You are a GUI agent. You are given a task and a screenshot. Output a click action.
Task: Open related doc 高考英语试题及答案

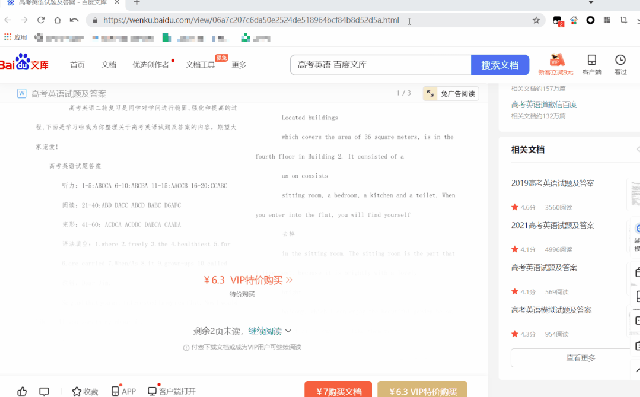click(544, 268)
